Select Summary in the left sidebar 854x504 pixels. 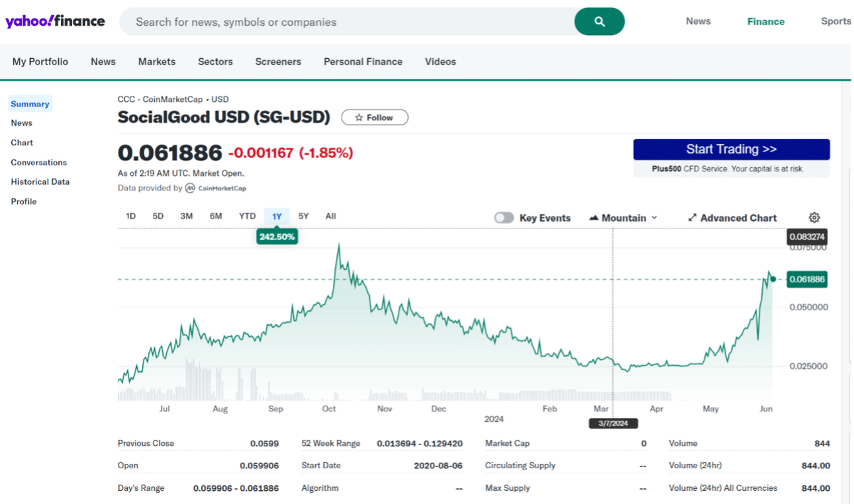tap(30, 104)
